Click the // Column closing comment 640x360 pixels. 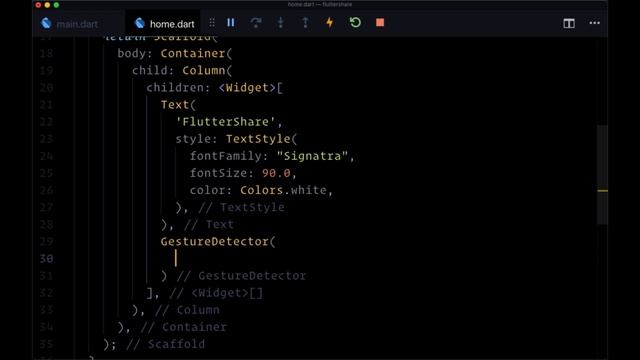tap(187, 310)
